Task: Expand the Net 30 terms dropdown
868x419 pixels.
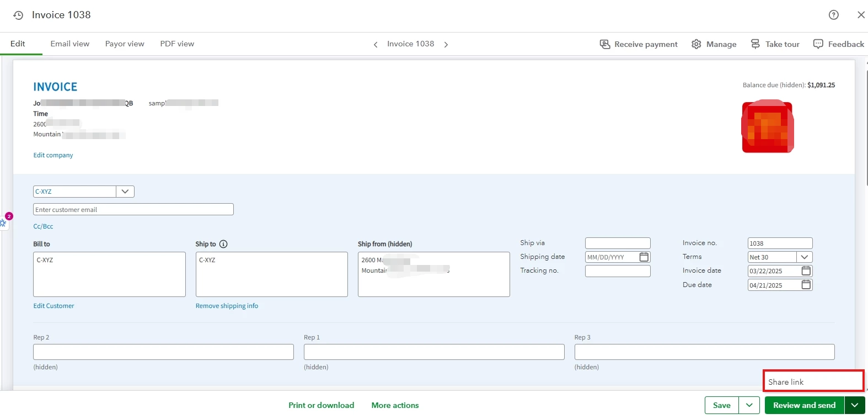Action: coord(805,257)
